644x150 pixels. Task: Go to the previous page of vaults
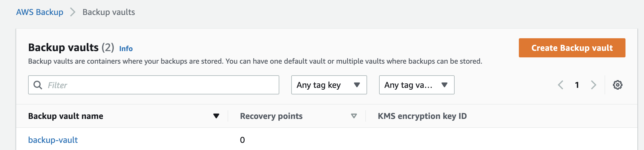point(561,85)
